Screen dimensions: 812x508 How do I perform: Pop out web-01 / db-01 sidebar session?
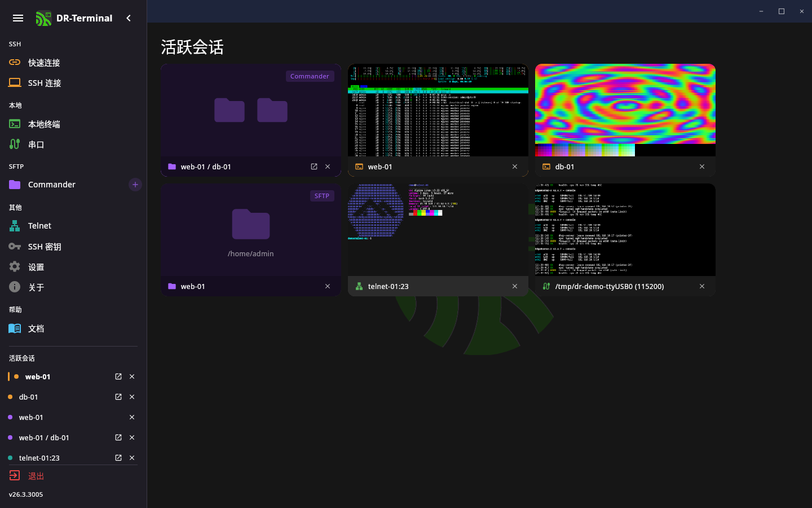118,437
